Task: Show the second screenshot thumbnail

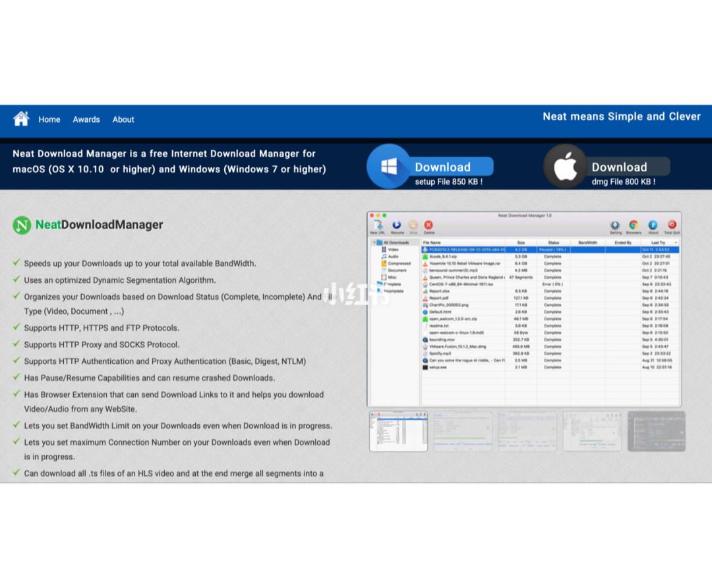Action: click(463, 431)
